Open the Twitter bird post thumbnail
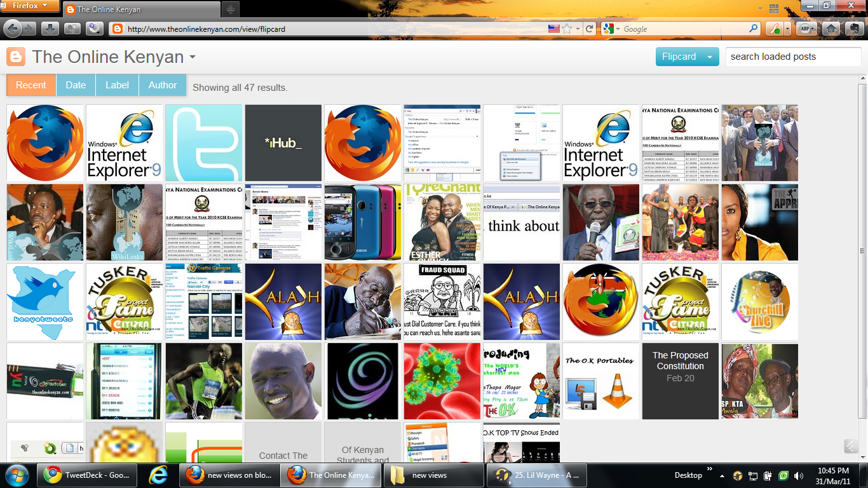The height and width of the screenshot is (488, 868). tap(204, 143)
